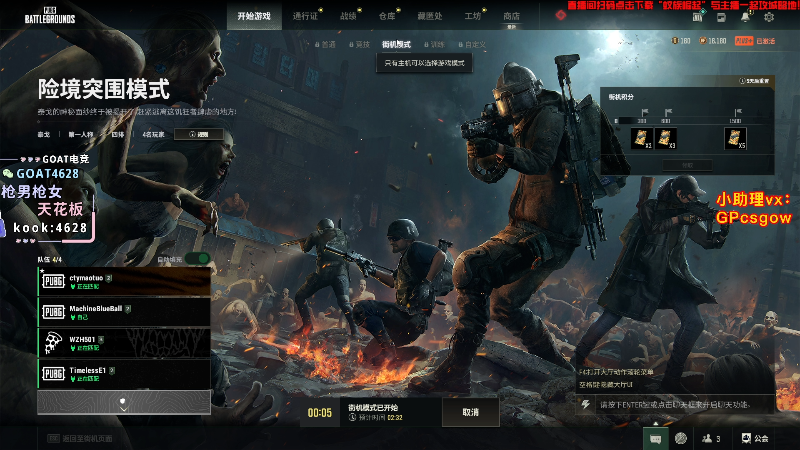Viewport: 800px width, 450px height.
Task: Click the 队伍 4/4 label
Action: coord(49,260)
